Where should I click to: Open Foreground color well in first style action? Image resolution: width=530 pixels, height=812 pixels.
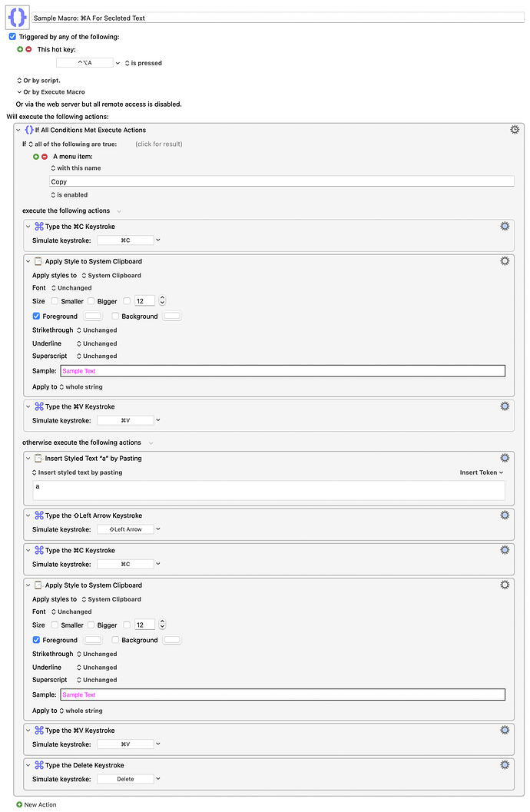tap(93, 316)
